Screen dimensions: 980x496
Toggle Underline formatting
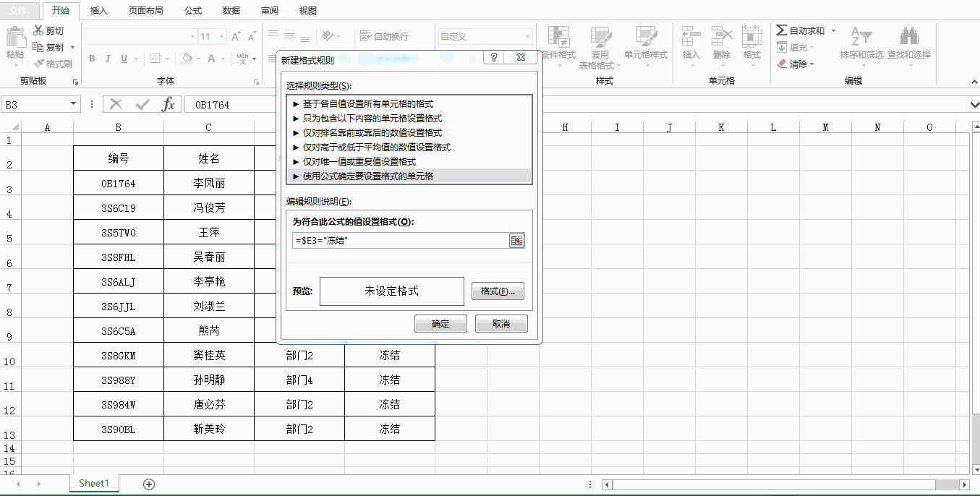(124, 59)
